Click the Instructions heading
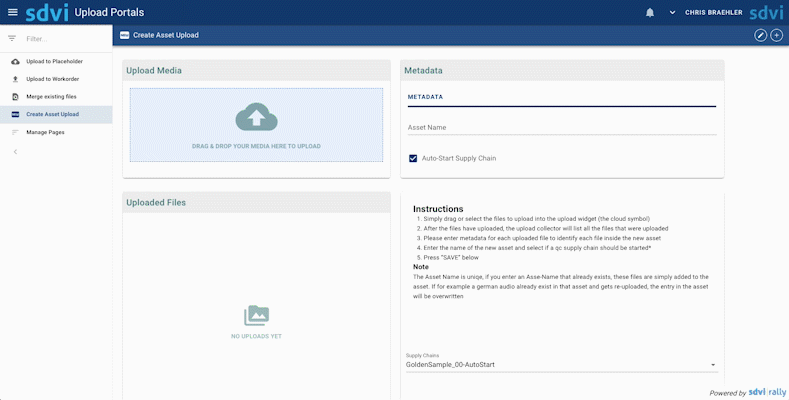Viewport: 789px width, 400px height. 438,209
